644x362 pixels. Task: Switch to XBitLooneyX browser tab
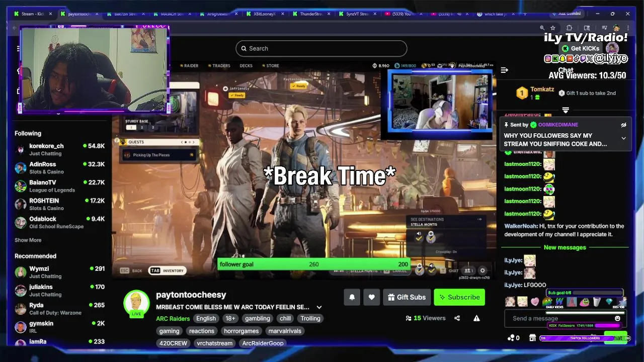click(266, 14)
